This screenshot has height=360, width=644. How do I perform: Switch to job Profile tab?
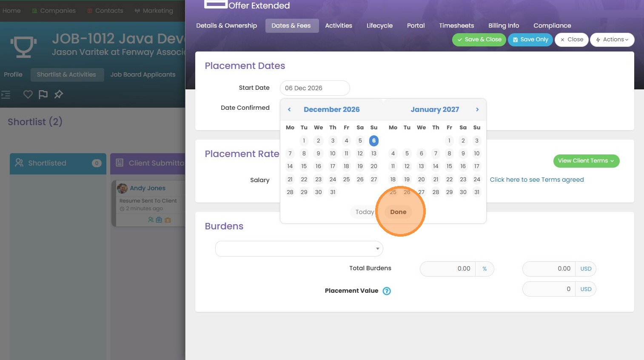pos(13,74)
